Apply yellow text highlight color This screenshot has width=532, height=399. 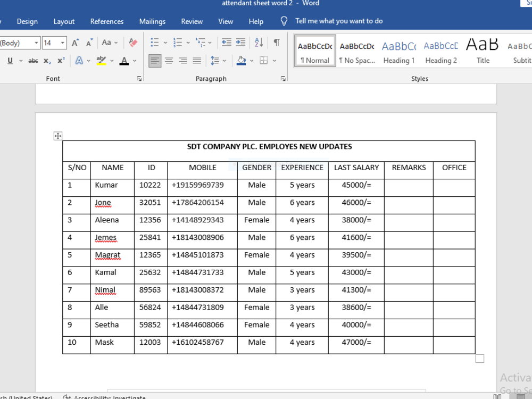(x=101, y=61)
